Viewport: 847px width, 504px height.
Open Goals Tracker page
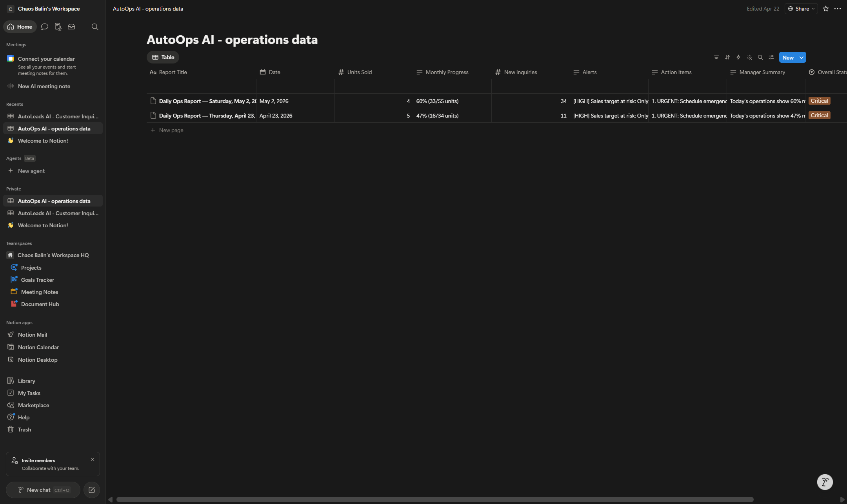coord(53,280)
